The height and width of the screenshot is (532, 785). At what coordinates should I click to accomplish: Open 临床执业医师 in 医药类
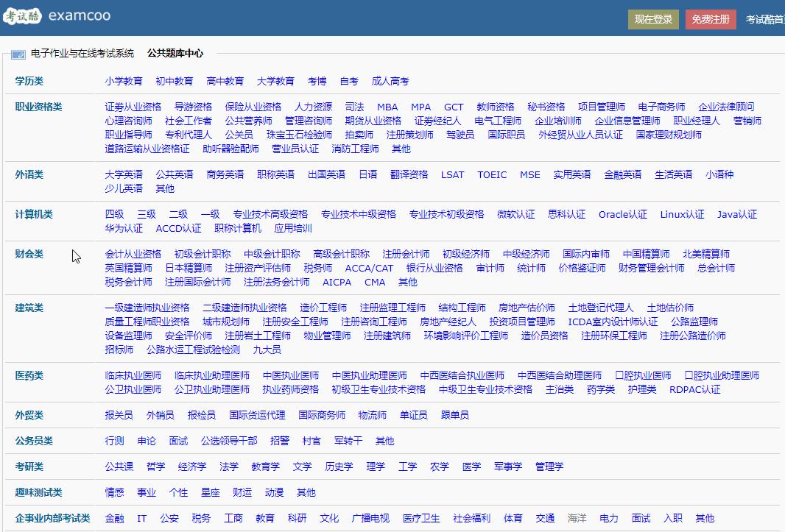pyautogui.click(x=134, y=375)
